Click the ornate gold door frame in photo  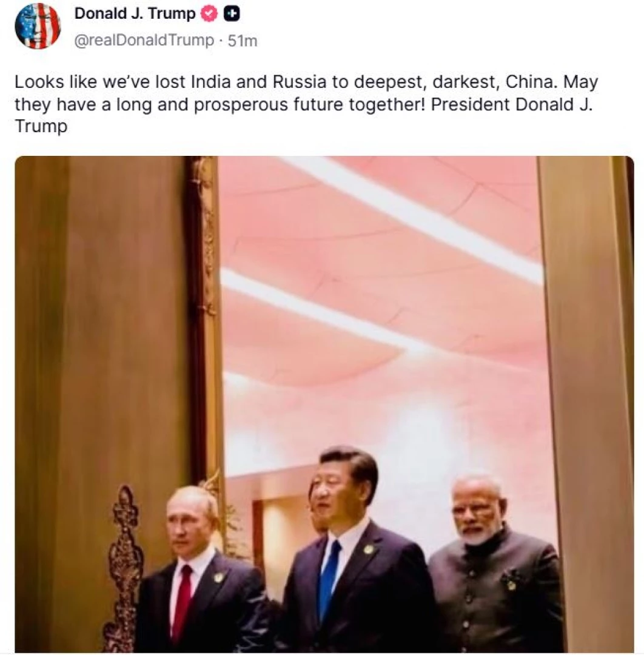tap(206, 317)
